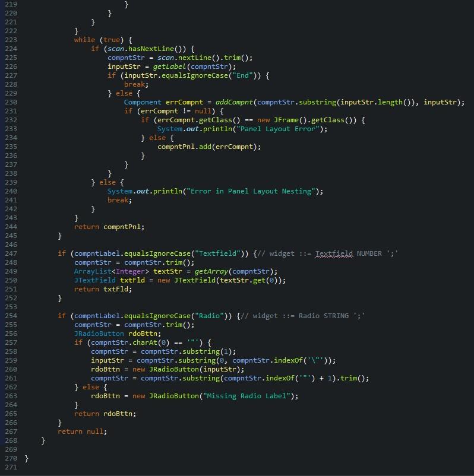Click the 'else' keyword on line 239

[x=108, y=182]
